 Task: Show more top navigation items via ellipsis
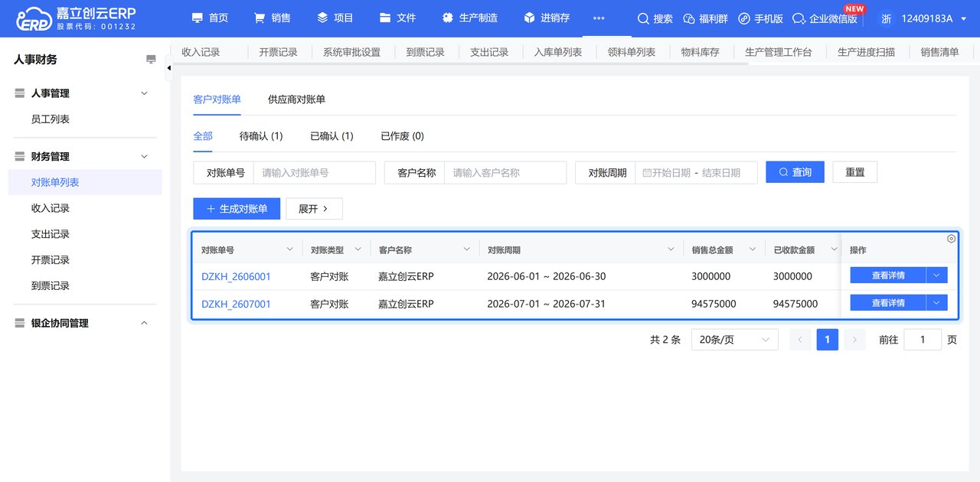(599, 18)
